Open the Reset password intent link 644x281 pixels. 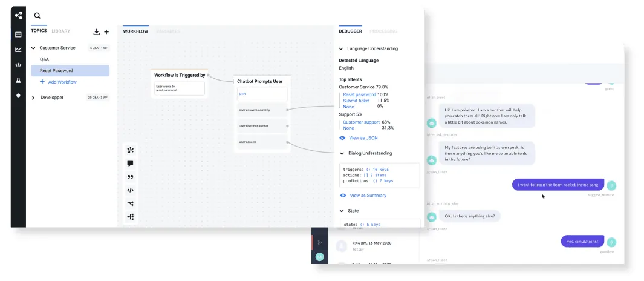point(359,94)
